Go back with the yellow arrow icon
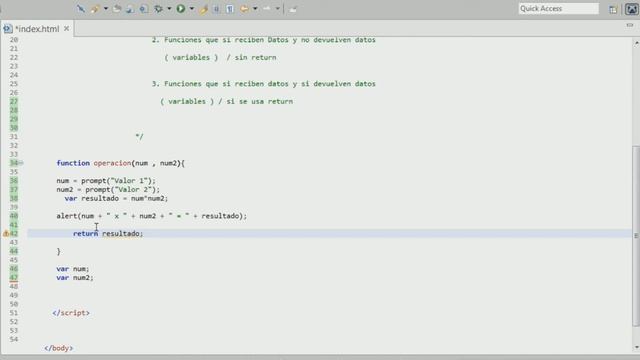The height and width of the screenshot is (360, 640). tap(244, 9)
